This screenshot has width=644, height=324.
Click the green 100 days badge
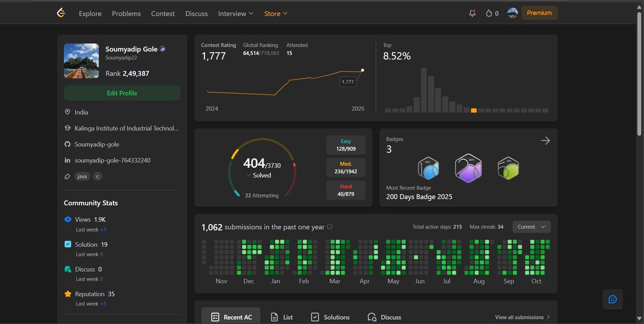pyautogui.click(x=508, y=168)
